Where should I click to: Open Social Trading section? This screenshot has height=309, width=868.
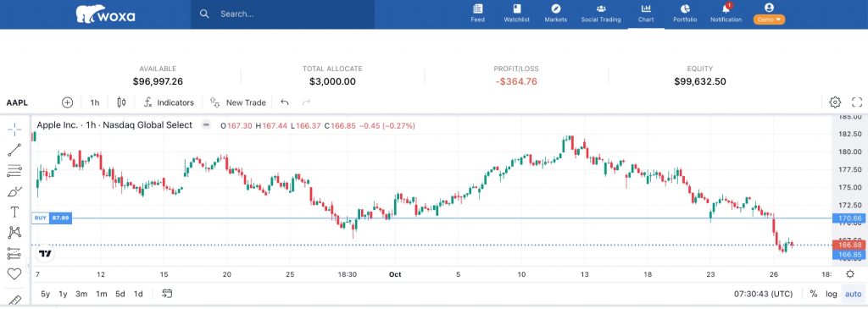[x=601, y=14]
